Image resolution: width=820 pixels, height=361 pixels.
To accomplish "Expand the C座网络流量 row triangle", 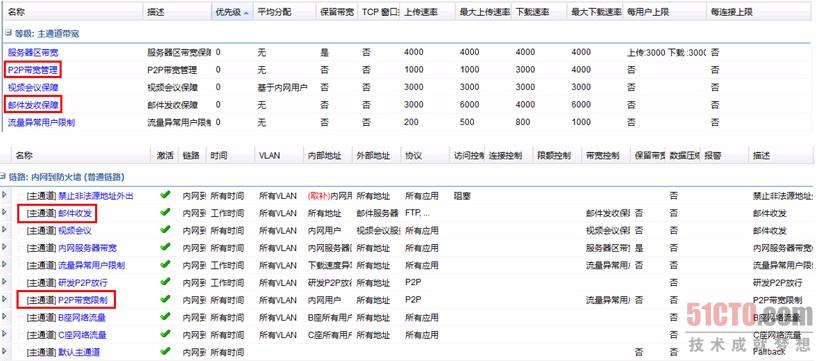I will click(x=4, y=334).
